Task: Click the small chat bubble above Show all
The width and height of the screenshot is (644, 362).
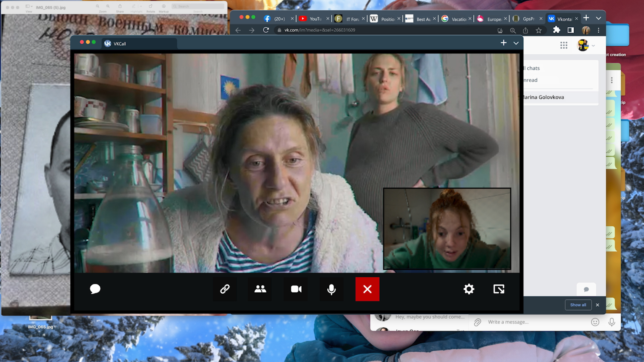Action: 586,289
